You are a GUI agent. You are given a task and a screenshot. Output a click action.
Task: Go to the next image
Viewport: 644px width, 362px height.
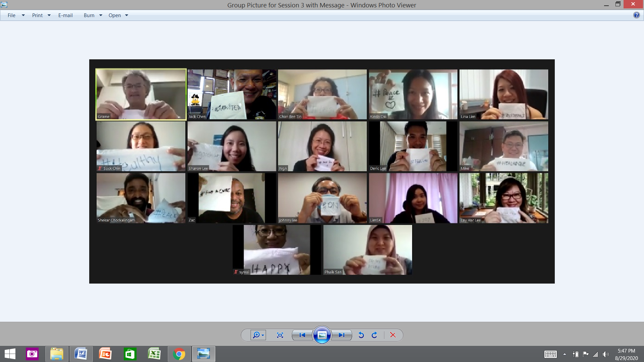coord(341,335)
